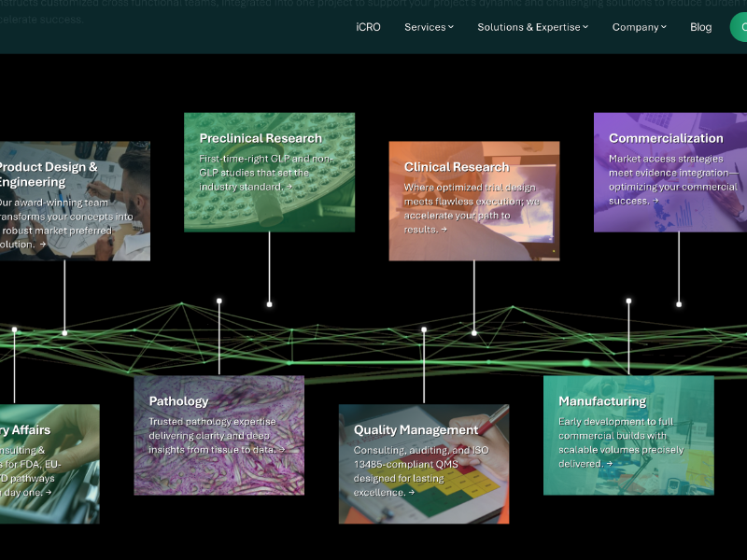The height and width of the screenshot is (560, 747).
Task: Click the arrow in Commercialization card
Action: pyautogui.click(x=656, y=201)
